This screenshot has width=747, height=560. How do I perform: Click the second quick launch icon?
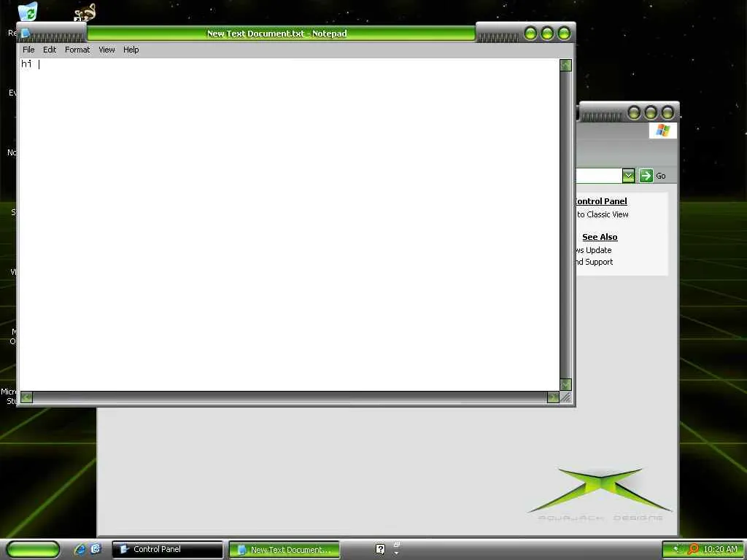96,549
